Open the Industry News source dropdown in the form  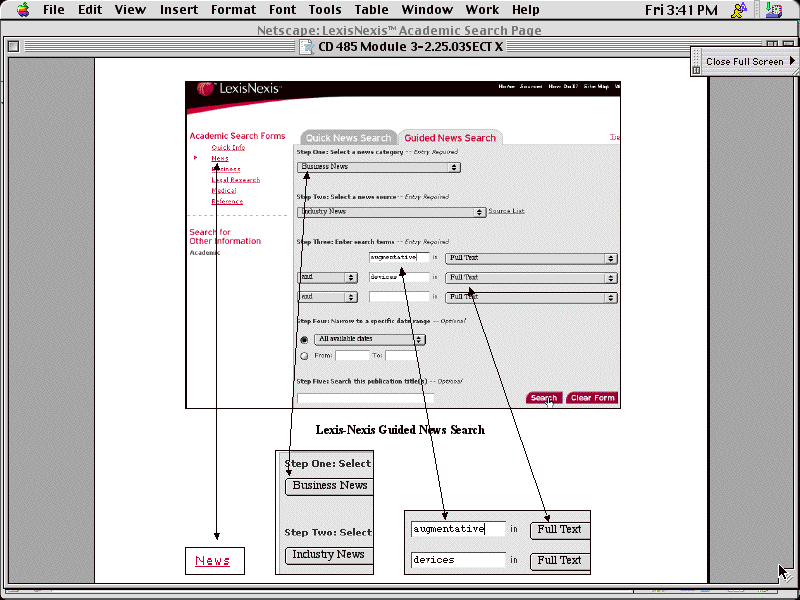pyautogui.click(x=391, y=212)
